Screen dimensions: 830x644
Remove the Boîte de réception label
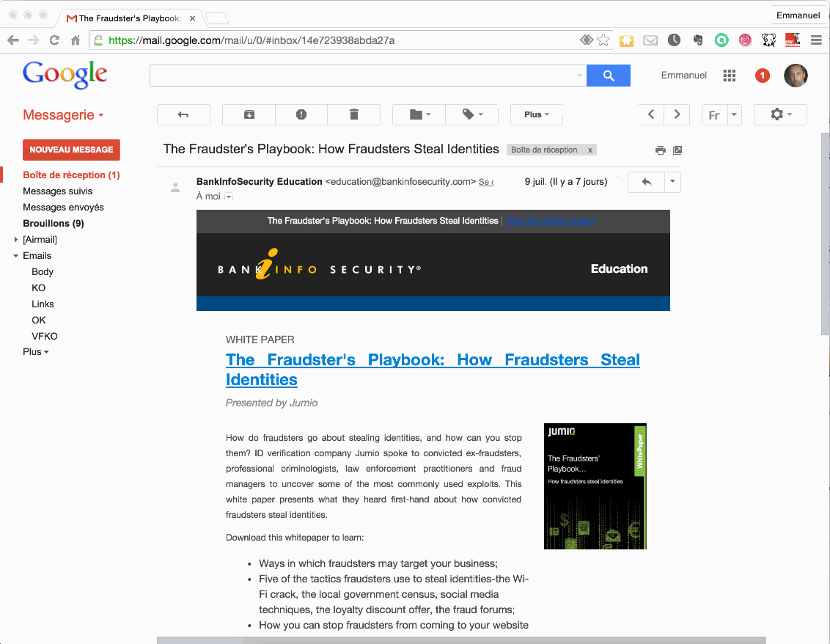(x=590, y=150)
